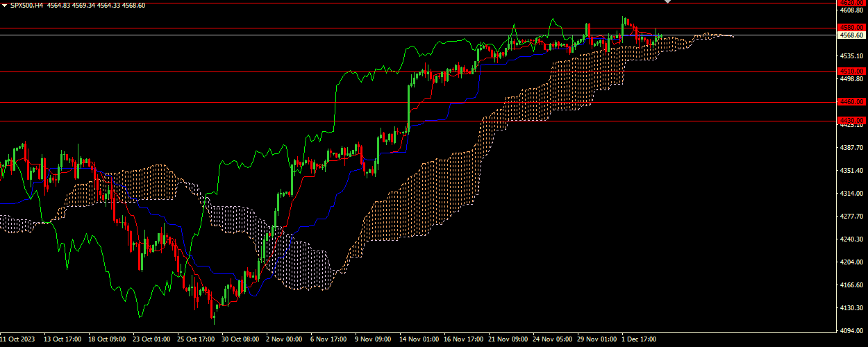Click the 14 Nov 01:00 time axis label

[419, 340]
